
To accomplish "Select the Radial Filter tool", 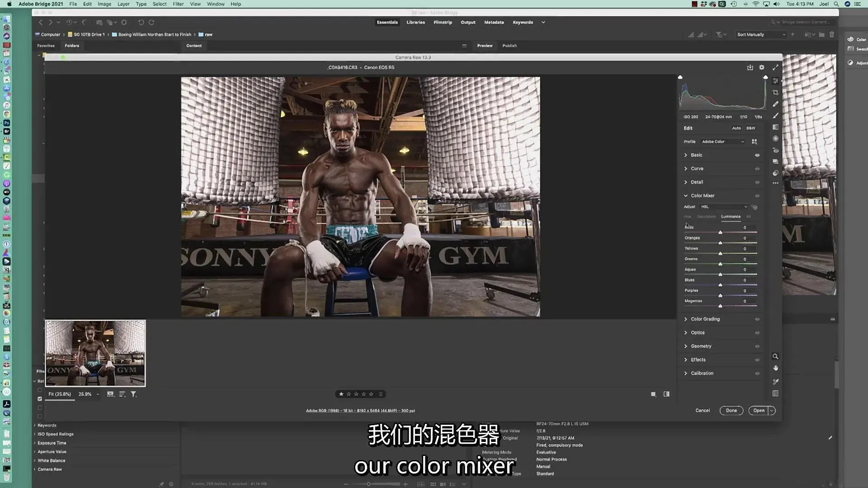I will point(775,139).
